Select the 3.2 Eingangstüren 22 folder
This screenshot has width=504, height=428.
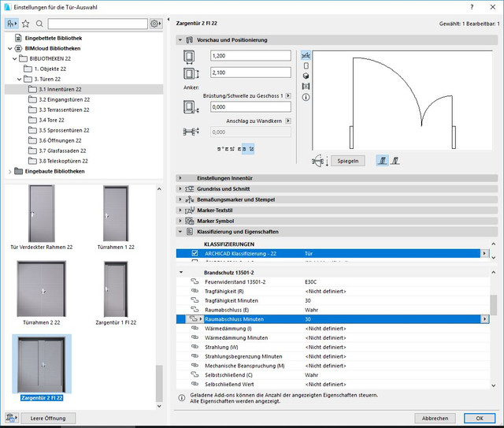point(65,99)
